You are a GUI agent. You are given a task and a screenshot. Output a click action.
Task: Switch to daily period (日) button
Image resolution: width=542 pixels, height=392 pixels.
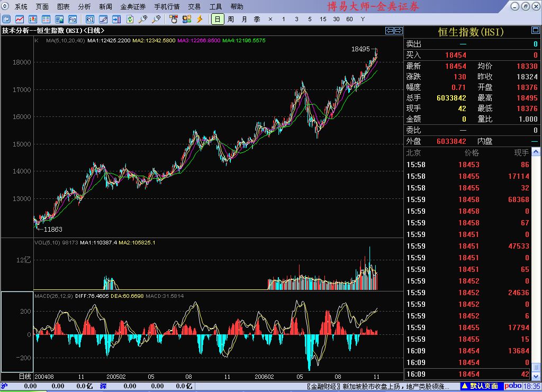[x=217, y=19]
